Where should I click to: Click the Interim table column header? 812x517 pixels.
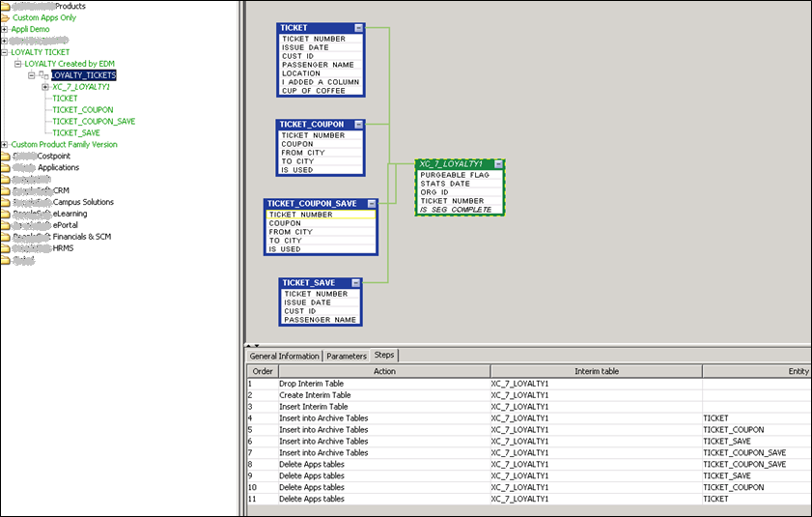(x=596, y=371)
